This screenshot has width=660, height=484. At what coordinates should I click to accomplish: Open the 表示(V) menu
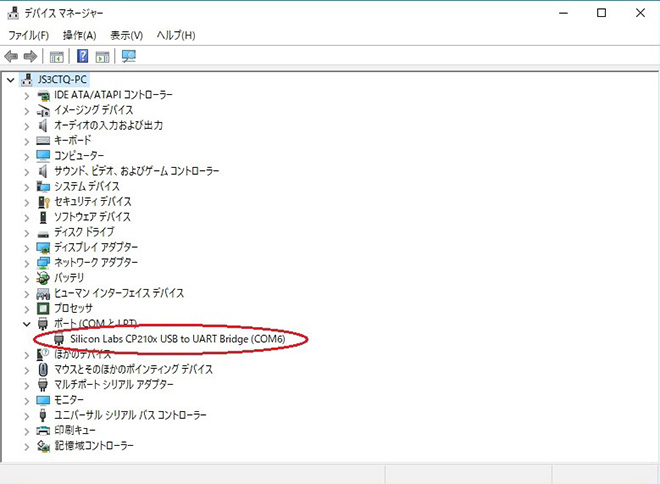[x=127, y=35]
